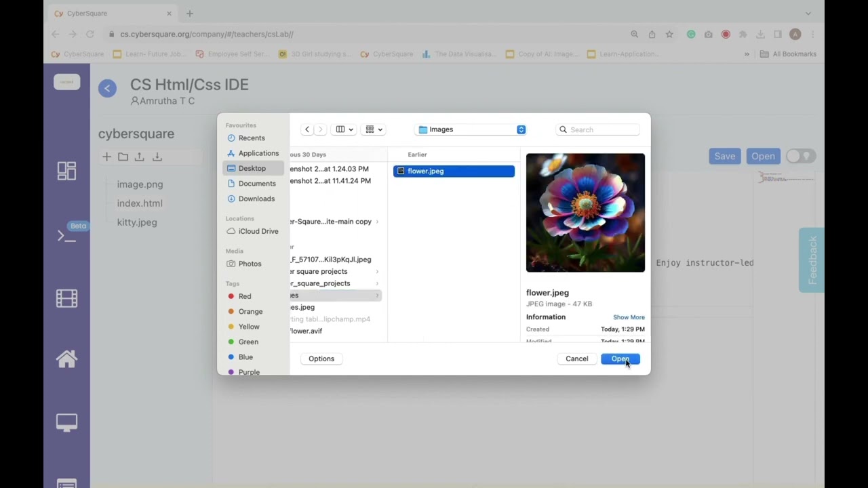The image size is (868, 488).
Task: Open the home icon in left sidebar
Action: (66, 359)
